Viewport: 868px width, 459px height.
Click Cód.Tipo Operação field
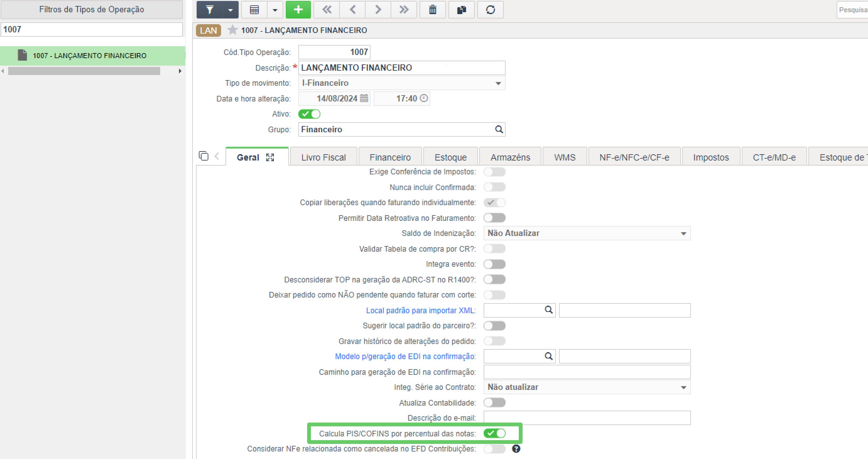tap(334, 52)
